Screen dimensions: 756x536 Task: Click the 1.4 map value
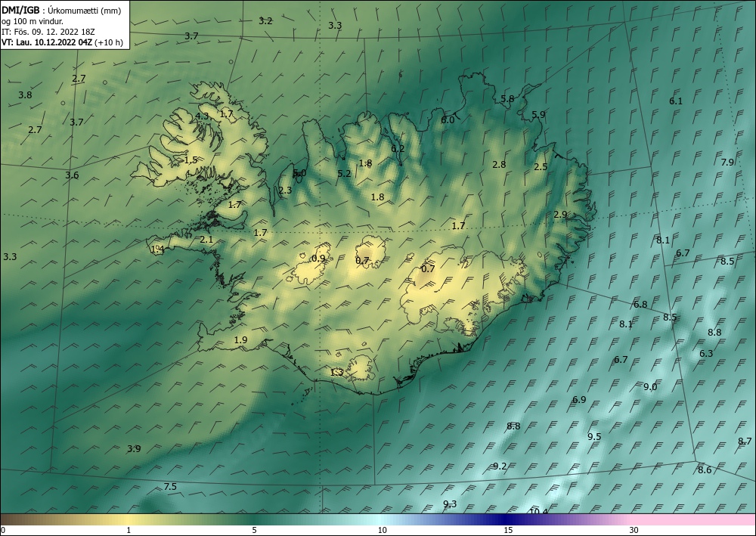pyautogui.click(x=158, y=249)
